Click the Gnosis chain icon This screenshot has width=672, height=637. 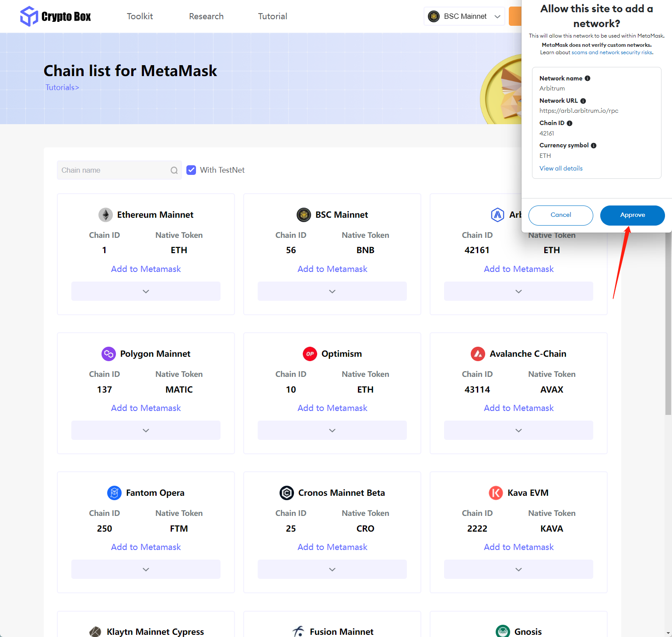(503, 632)
